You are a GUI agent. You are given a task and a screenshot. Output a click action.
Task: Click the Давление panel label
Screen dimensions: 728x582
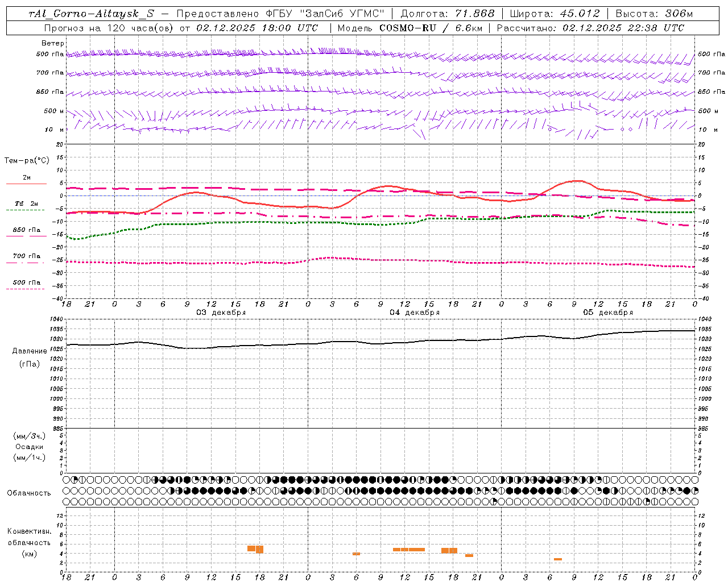(x=30, y=351)
